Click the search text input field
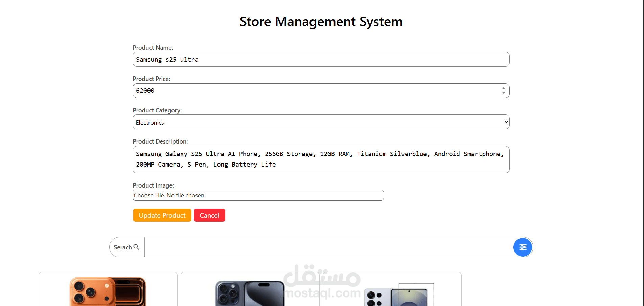 pos(329,247)
